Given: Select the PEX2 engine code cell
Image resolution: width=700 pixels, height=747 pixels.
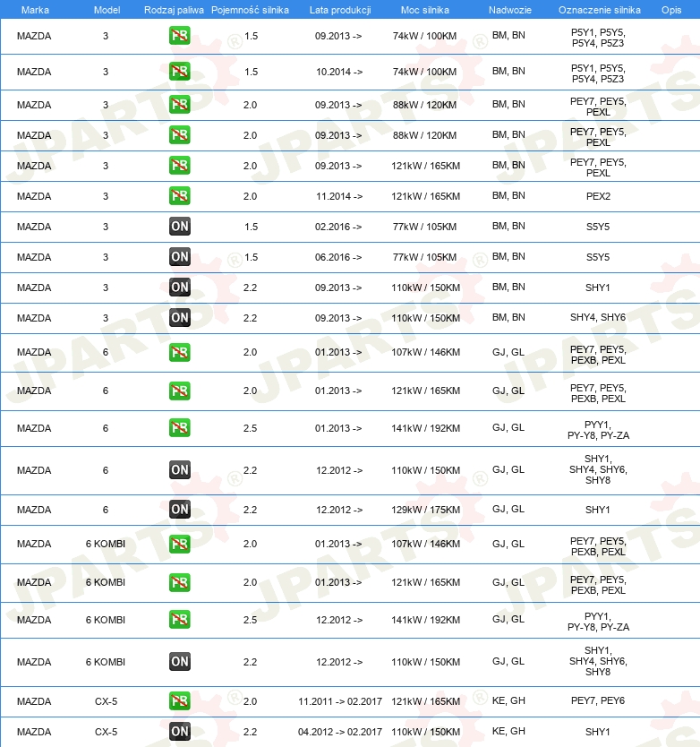Looking at the screenshot, I should tap(598, 196).
